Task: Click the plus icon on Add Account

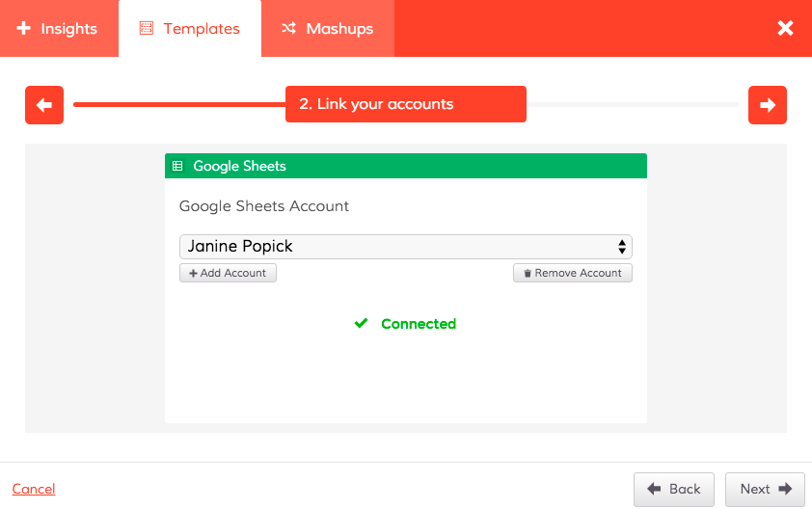Action: coord(193,274)
